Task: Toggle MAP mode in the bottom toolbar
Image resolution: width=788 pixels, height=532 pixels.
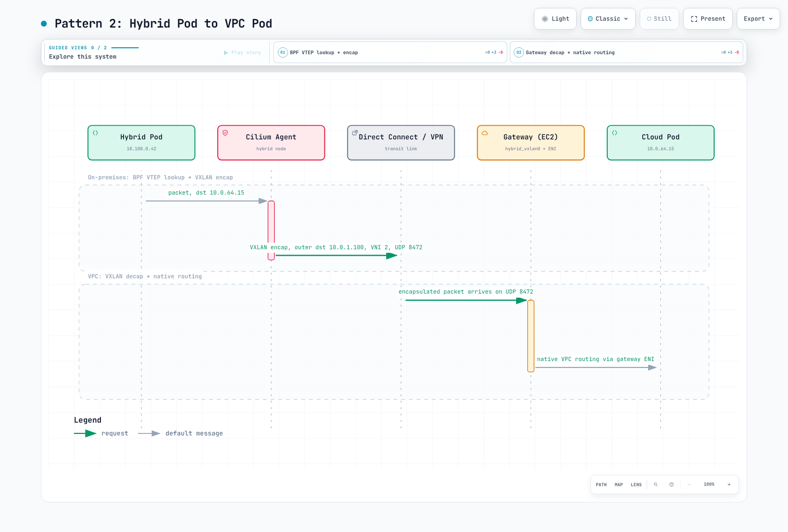Action: (x=619, y=485)
